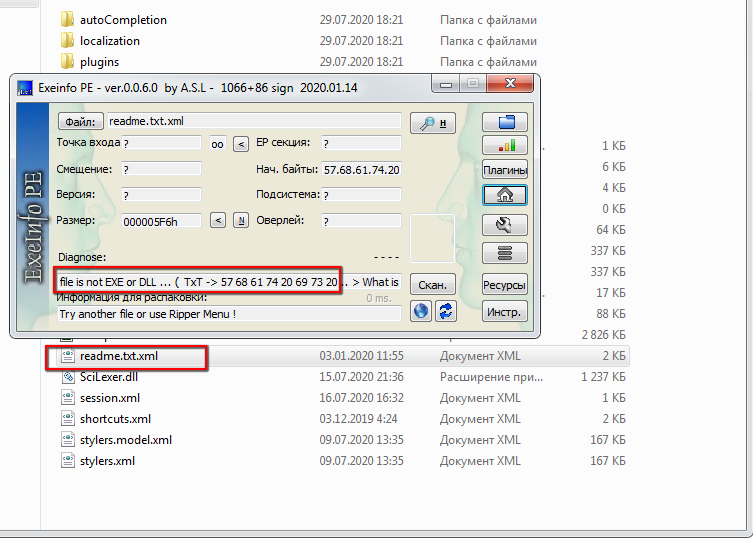Select the stylers.model.xml file
The image size is (753, 538).
[x=126, y=440]
